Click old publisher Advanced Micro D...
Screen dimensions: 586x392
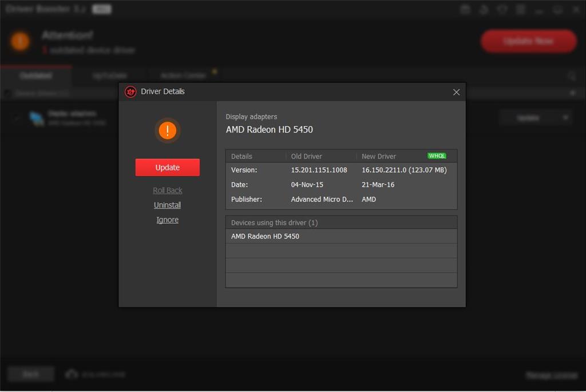[x=322, y=199]
